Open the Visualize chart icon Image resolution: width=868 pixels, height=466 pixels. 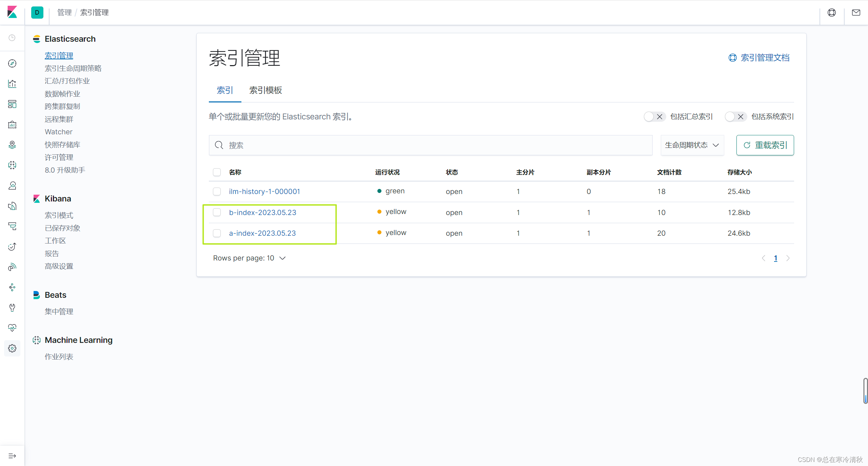[x=12, y=84]
